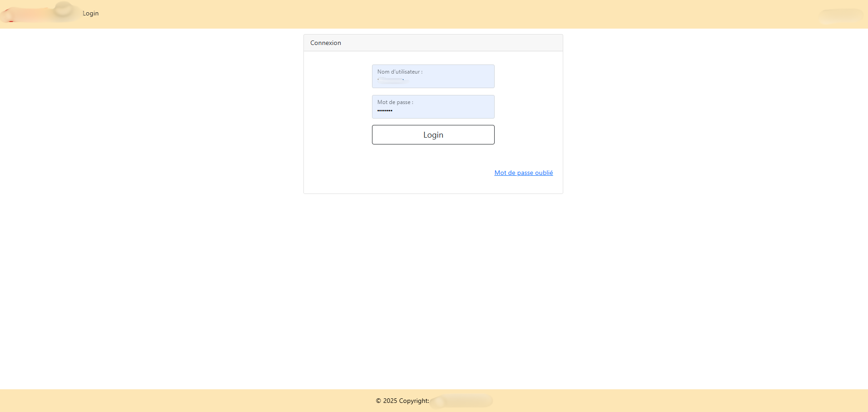This screenshot has width=868, height=412.
Task: Click the "Mot de passe :" label text
Action: click(395, 102)
